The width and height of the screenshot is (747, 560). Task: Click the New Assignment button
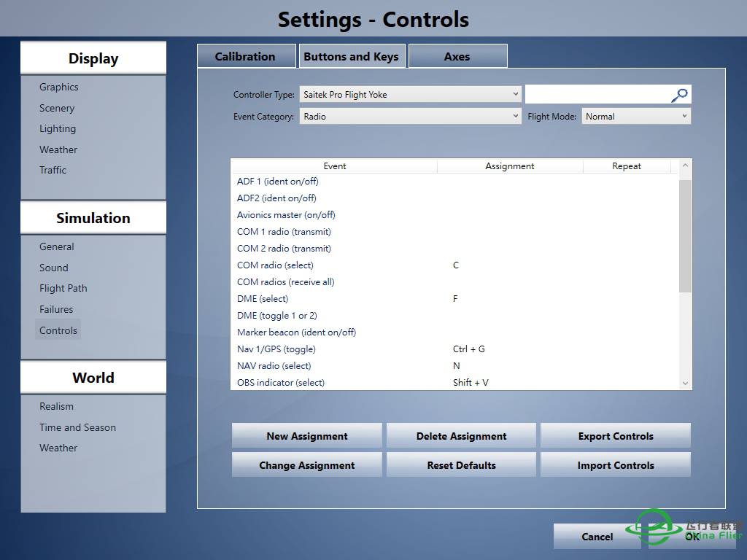(307, 436)
